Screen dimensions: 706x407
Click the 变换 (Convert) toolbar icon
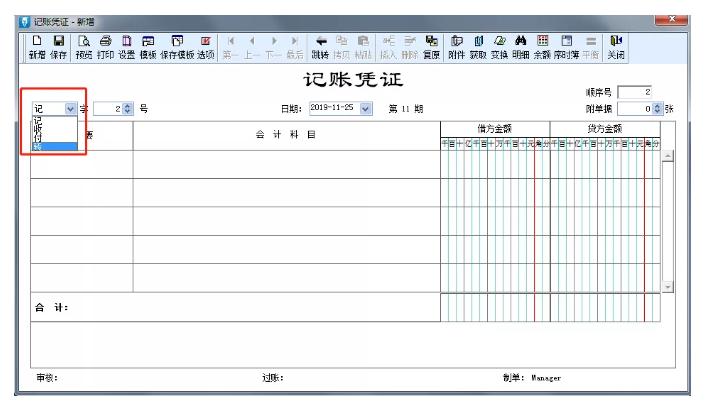click(x=499, y=47)
